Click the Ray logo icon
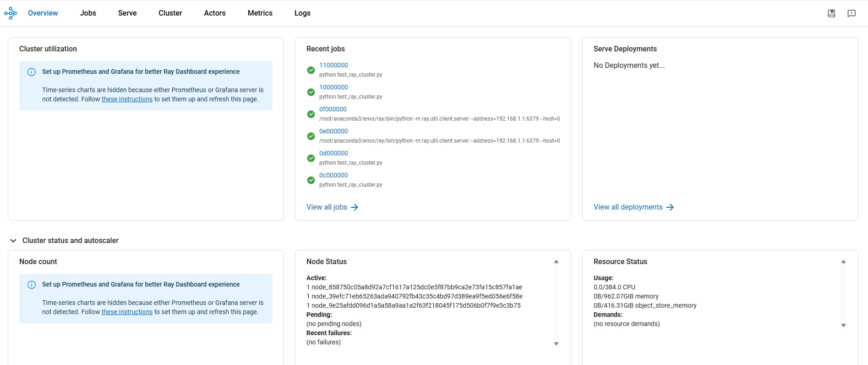This screenshot has width=868, height=365. point(11,13)
